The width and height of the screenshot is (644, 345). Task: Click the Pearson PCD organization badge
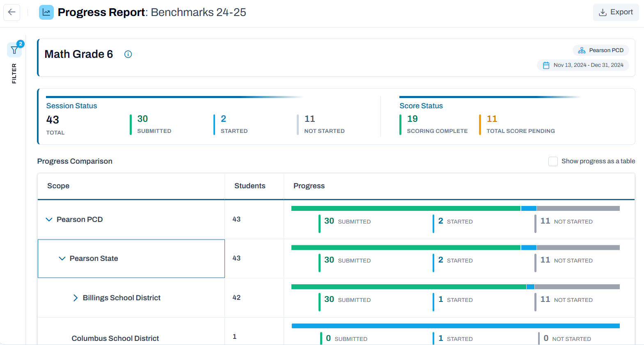(x=601, y=50)
